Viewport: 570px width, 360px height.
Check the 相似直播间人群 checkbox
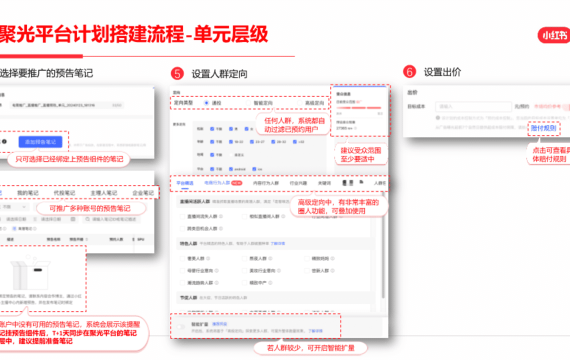(245, 216)
